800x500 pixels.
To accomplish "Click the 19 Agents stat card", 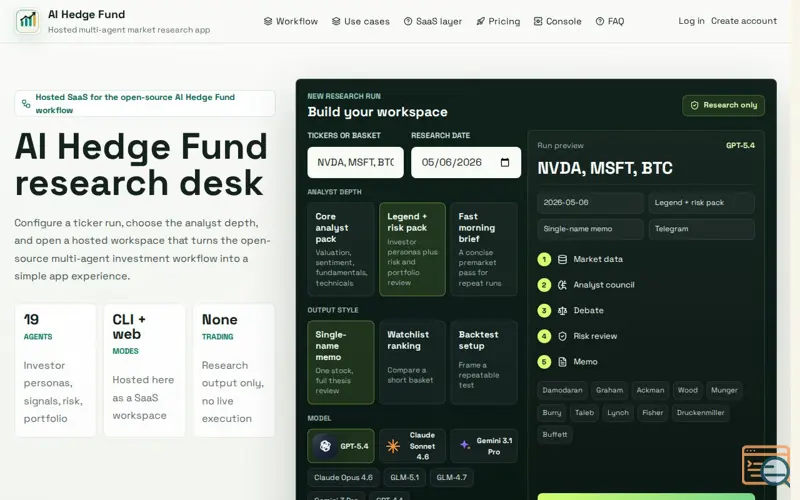I will 55,370.
